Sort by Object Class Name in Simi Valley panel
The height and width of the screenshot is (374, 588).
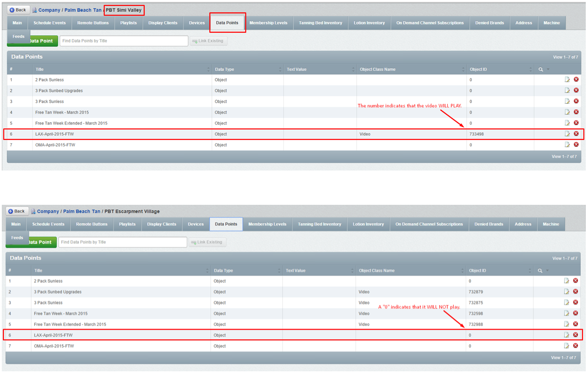pos(412,69)
